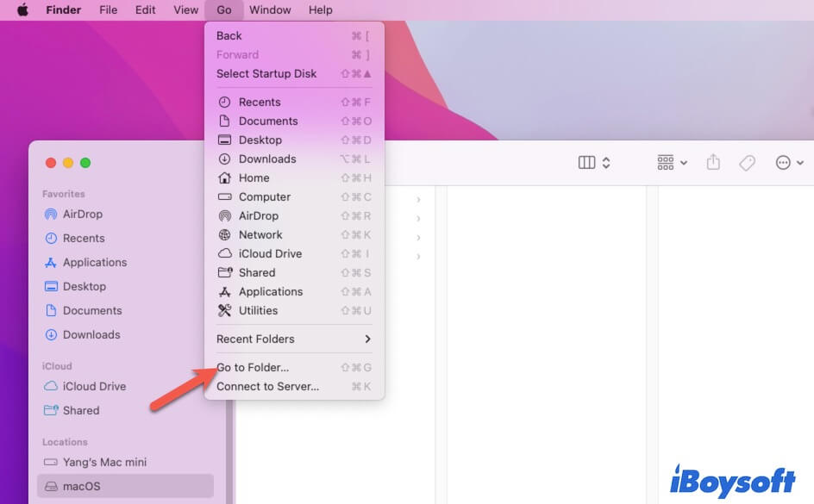Click the Downloads arrow icon in Go menu
The image size is (814, 504).
(224, 159)
